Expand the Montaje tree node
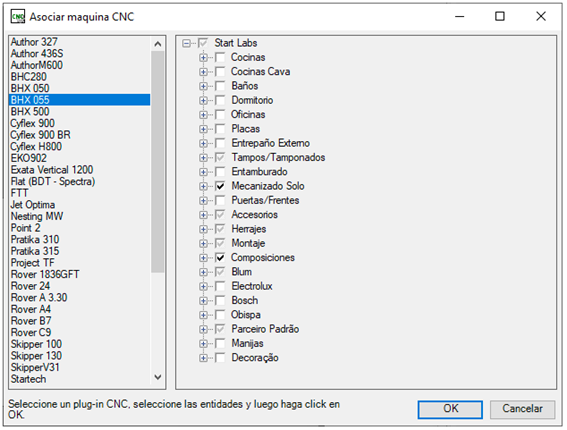This screenshot has height=430, width=567. click(203, 243)
